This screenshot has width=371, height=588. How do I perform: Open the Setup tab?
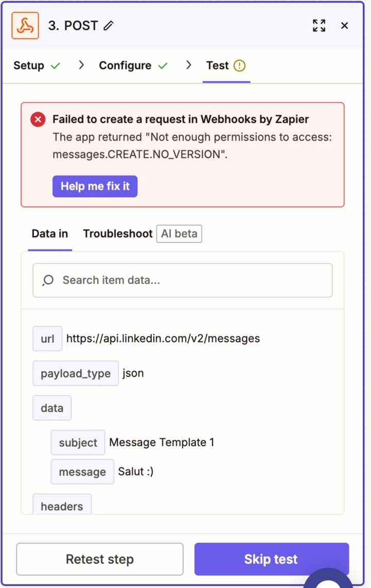tap(29, 66)
